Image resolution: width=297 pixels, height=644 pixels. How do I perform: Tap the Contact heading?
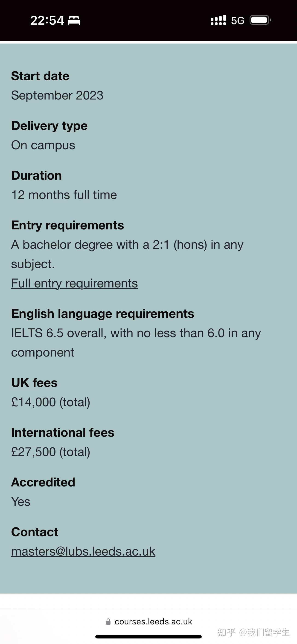pos(35,532)
